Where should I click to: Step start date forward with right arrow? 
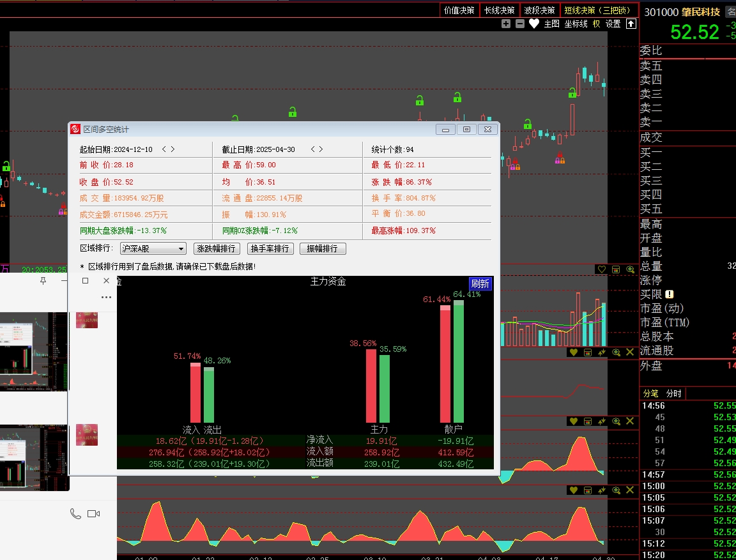[172, 149]
